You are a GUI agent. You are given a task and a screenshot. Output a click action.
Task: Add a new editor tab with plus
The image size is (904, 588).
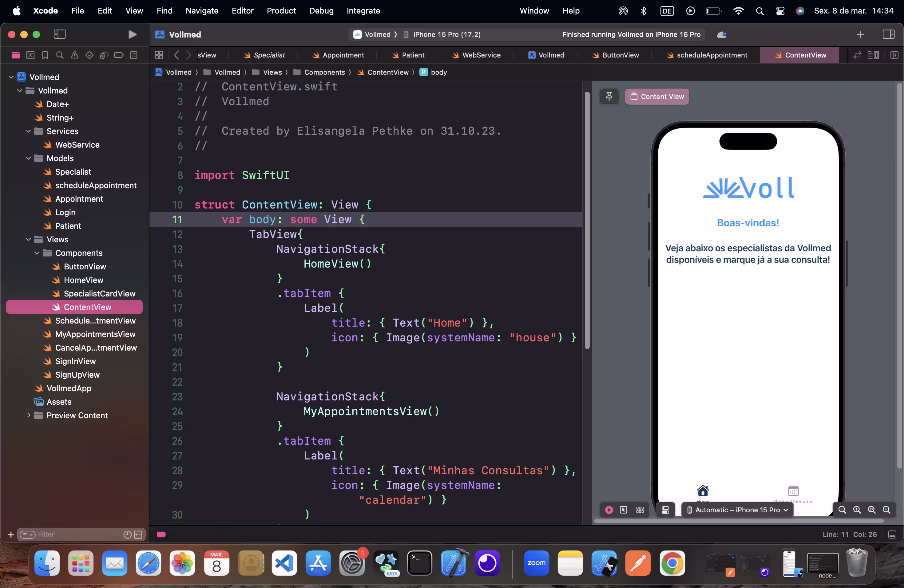(x=860, y=34)
